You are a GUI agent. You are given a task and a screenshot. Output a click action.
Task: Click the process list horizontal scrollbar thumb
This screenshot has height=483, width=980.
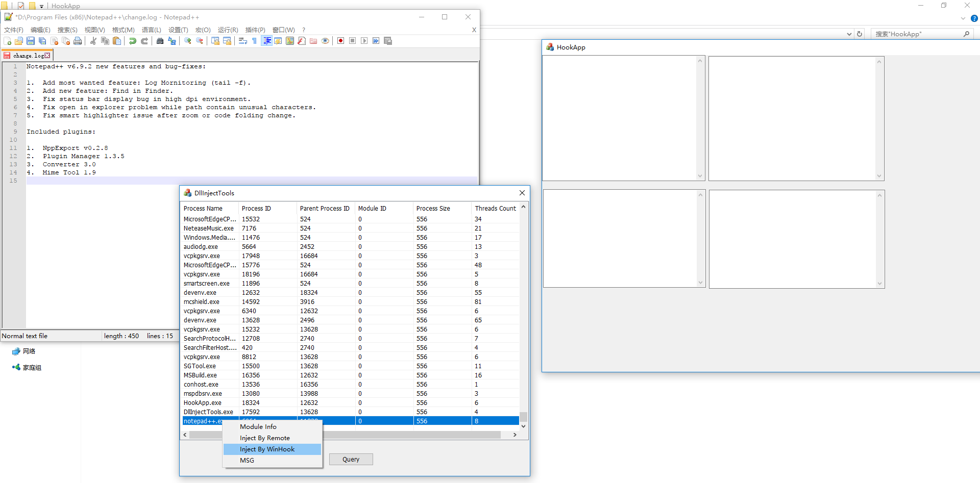tap(345, 435)
